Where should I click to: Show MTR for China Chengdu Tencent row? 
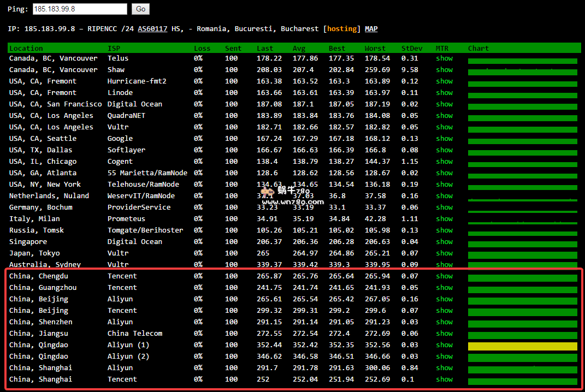click(444, 276)
